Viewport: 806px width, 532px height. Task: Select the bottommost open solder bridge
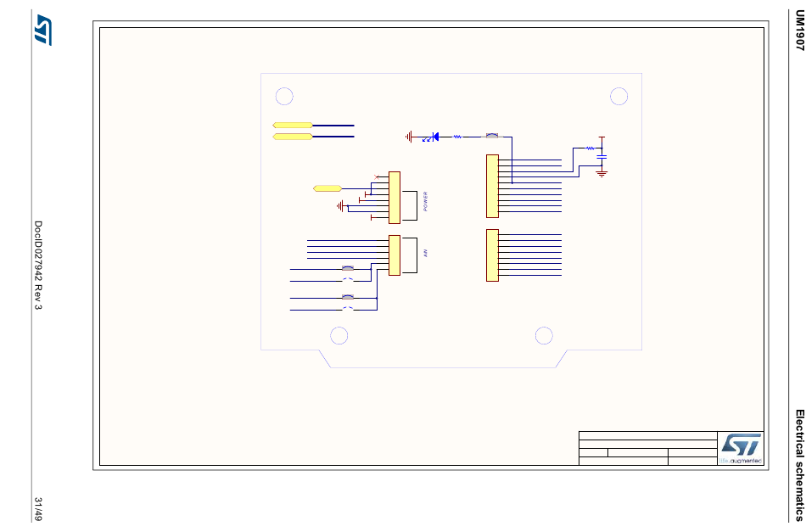coord(348,309)
